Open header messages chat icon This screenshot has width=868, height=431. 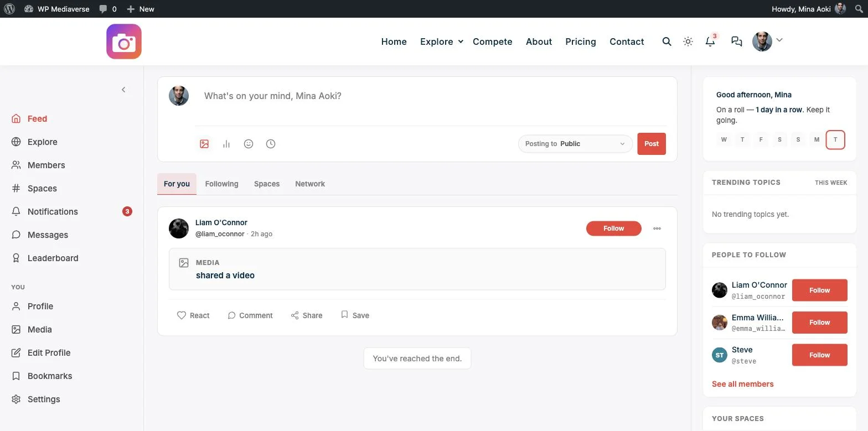pos(736,41)
